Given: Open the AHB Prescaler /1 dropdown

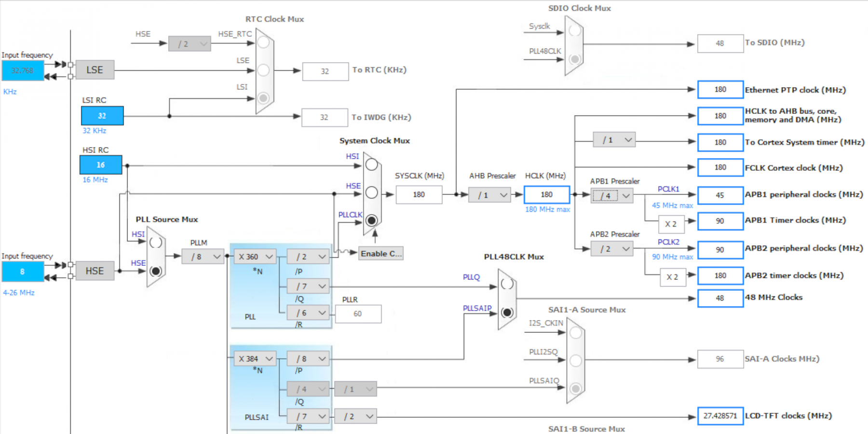Looking at the screenshot, I should 489,195.
